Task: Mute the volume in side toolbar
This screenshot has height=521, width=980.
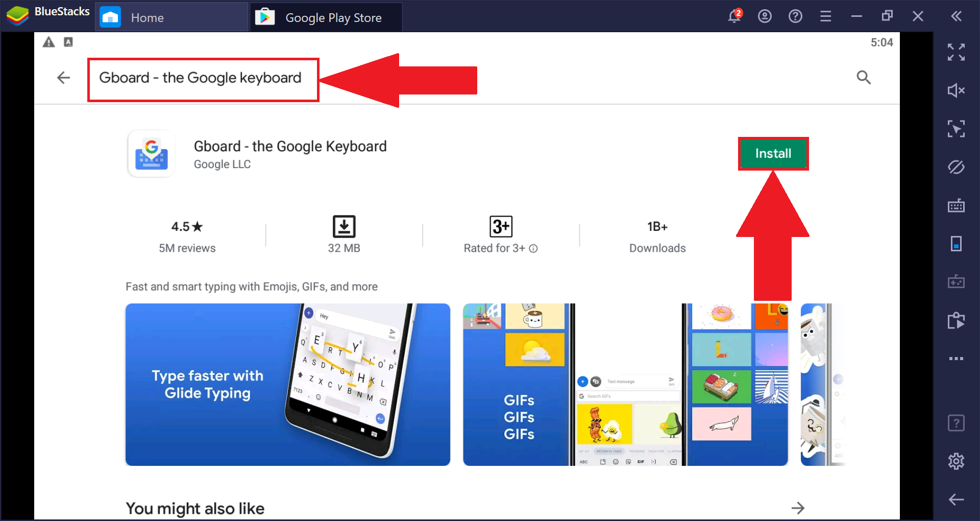Action: (x=956, y=90)
